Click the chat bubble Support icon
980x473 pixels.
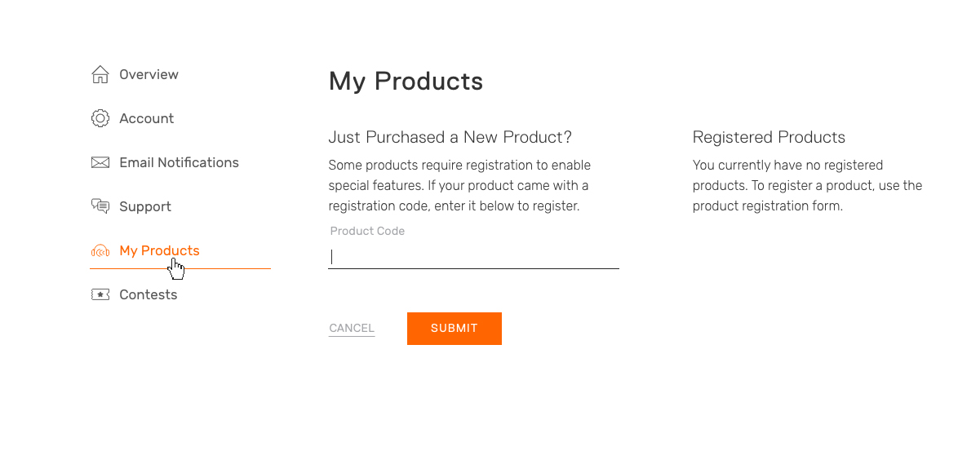(100, 206)
